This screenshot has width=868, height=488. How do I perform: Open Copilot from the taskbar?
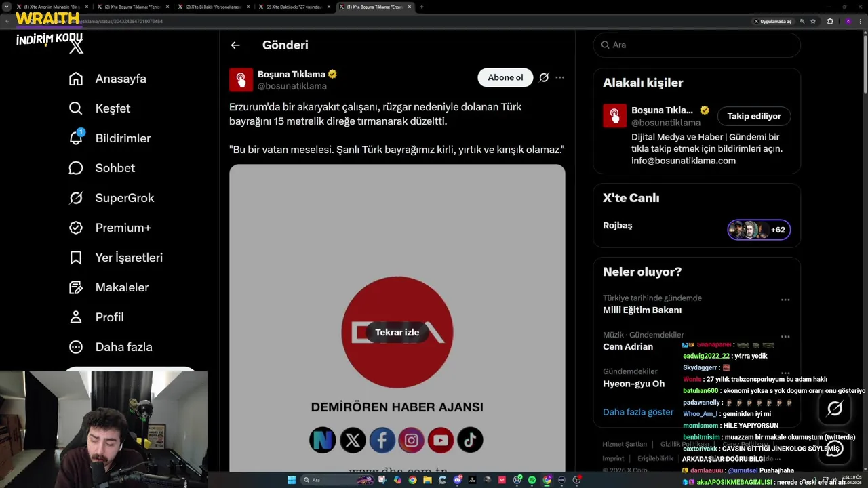397,480
